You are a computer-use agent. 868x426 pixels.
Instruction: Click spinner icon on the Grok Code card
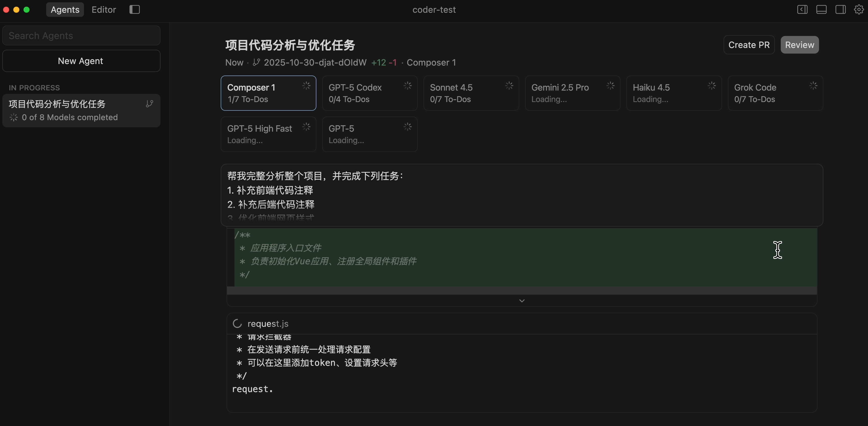click(x=813, y=85)
